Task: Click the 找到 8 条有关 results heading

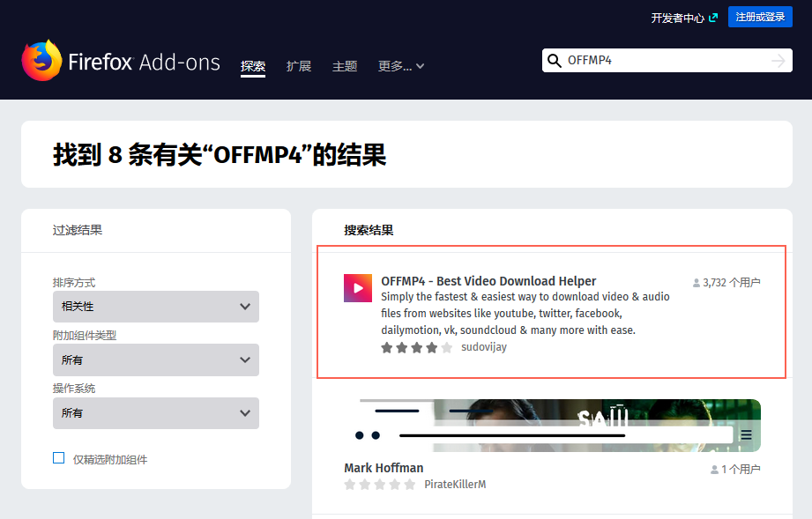Action: [x=220, y=155]
